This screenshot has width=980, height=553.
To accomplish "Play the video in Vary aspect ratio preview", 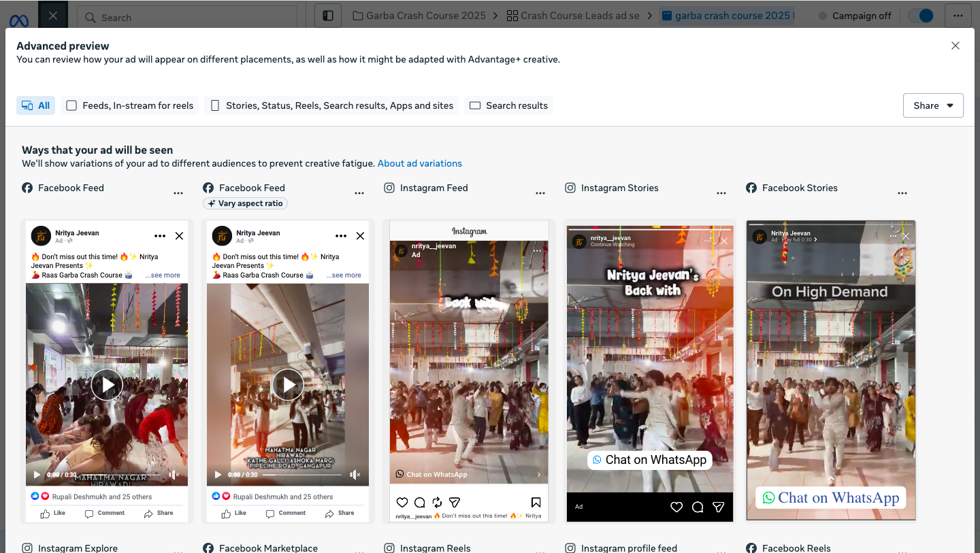I will [x=288, y=385].
